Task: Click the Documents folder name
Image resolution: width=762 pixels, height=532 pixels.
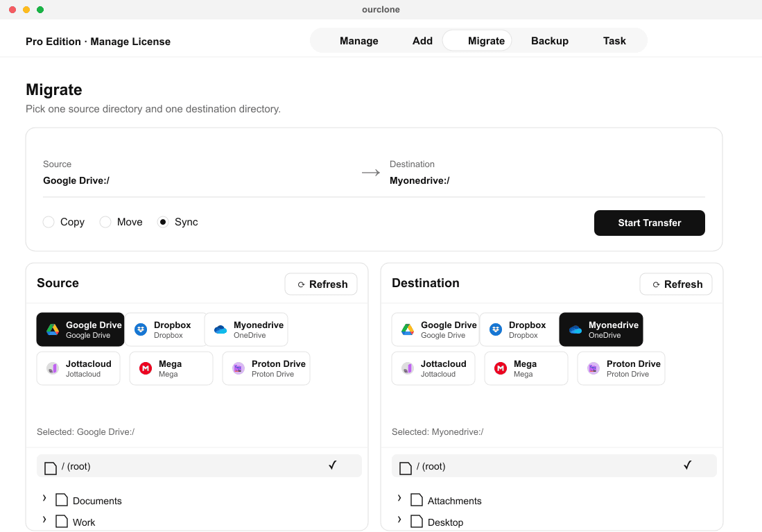Action: tap(97, 501)
